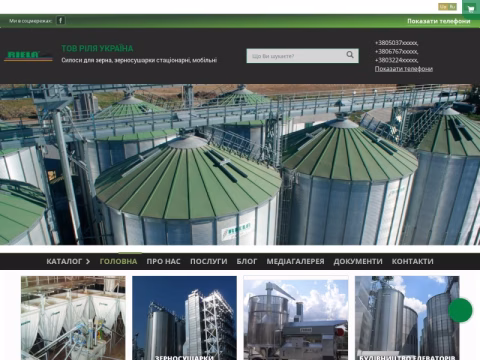The image size is (480, 360).
Task: Open the БУДІВНИЦТВО ЕЛЕВАТОРІВ category thumbnail
Action: coord(407,318)
